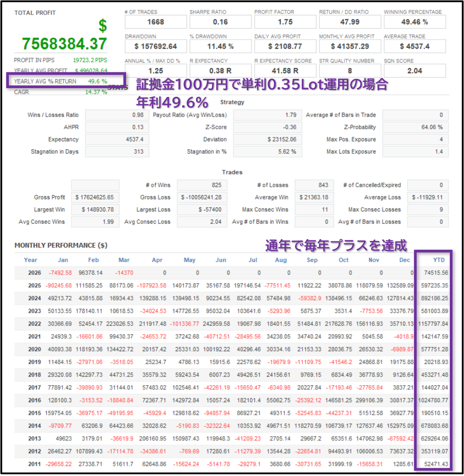Click R Expectancy Score value 41.58 R
The width and height of the screenshot is (464, 476).
tap(285, 71)
